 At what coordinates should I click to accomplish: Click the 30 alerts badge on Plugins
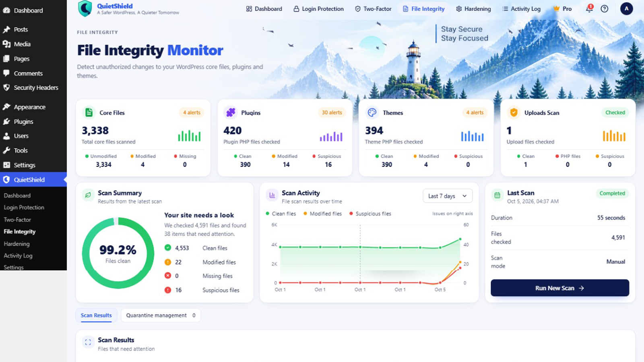[332, 113]
